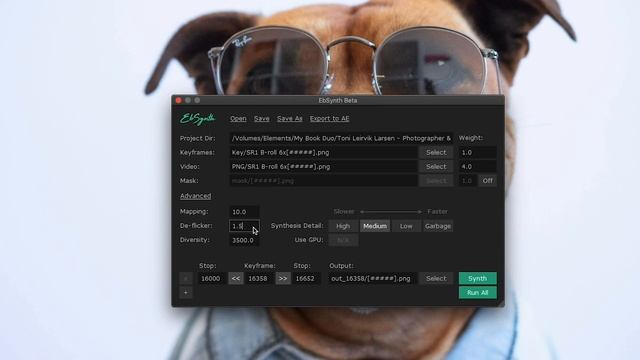Click the Diversity value field

244,240
